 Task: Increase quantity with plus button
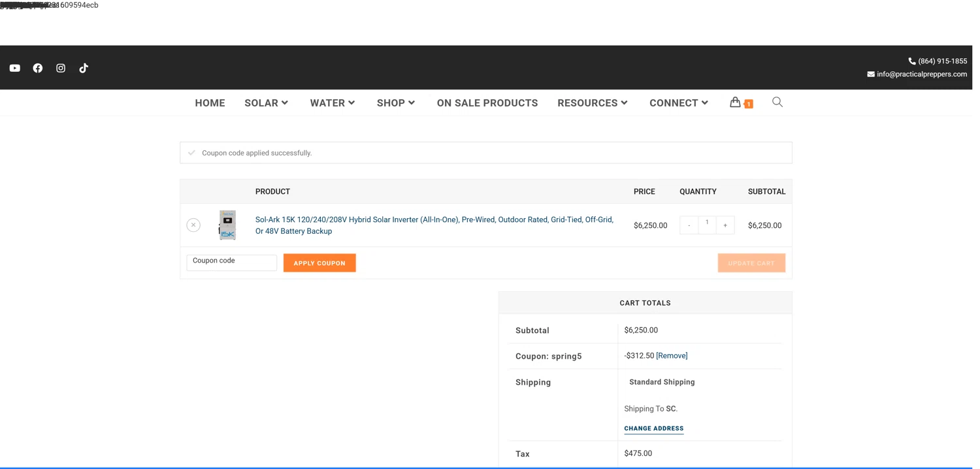(x=725, y=225)
